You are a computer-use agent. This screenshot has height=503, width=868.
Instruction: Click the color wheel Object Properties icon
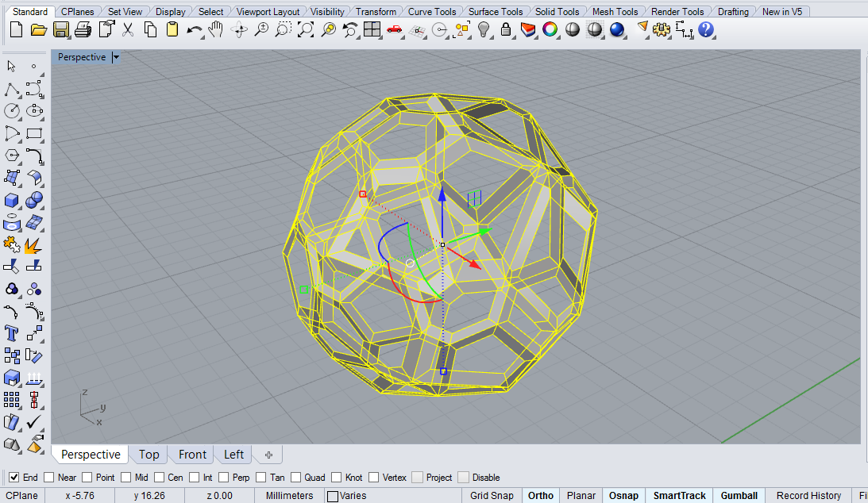(x=550, y=29)
